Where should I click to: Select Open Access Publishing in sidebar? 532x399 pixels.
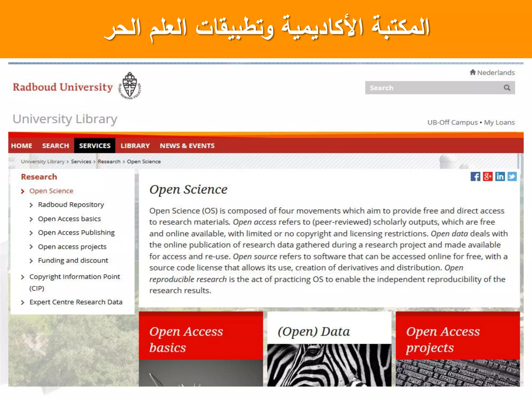76,233
